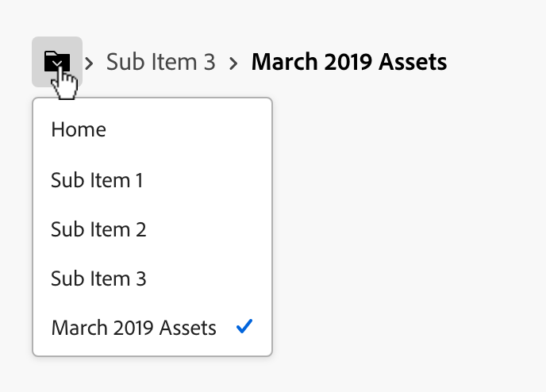Screen dimensions: 546x392
Task: Open parent folder Sub Item 3 from the breadcrumb
Action: pyautogui.click(x=160, y=62)
